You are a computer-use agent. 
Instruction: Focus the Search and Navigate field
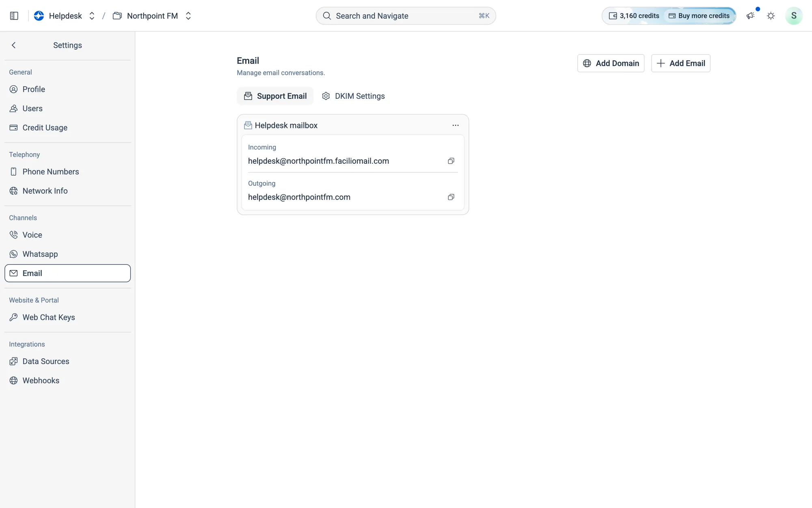coord(406,16)
